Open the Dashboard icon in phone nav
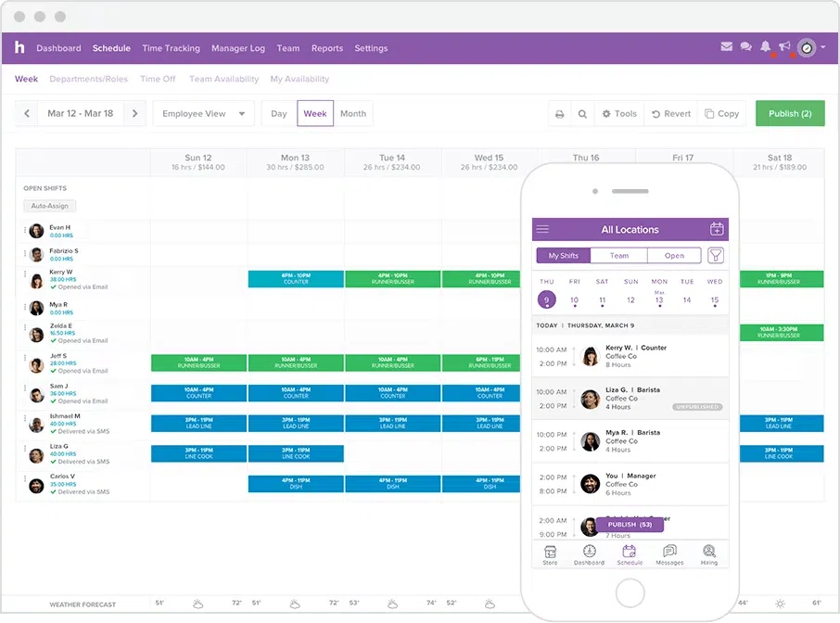This screenshot has width=840, height=623. point(590,555)
